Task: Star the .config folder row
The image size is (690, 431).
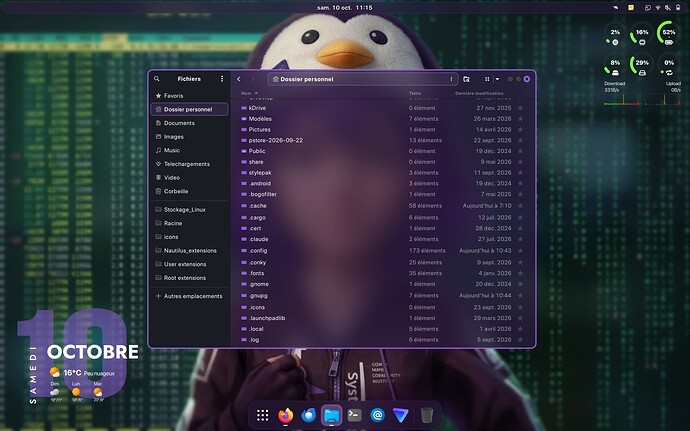Action: coord(521,250)
